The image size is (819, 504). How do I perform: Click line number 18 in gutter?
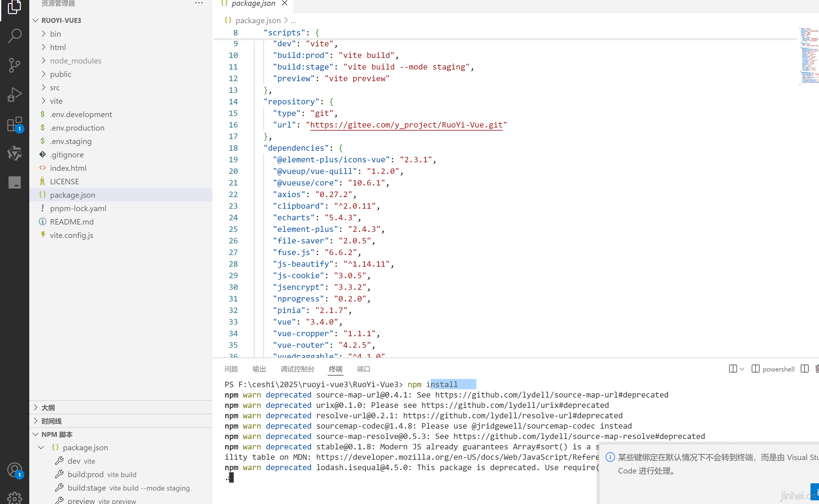pos(233,148)
